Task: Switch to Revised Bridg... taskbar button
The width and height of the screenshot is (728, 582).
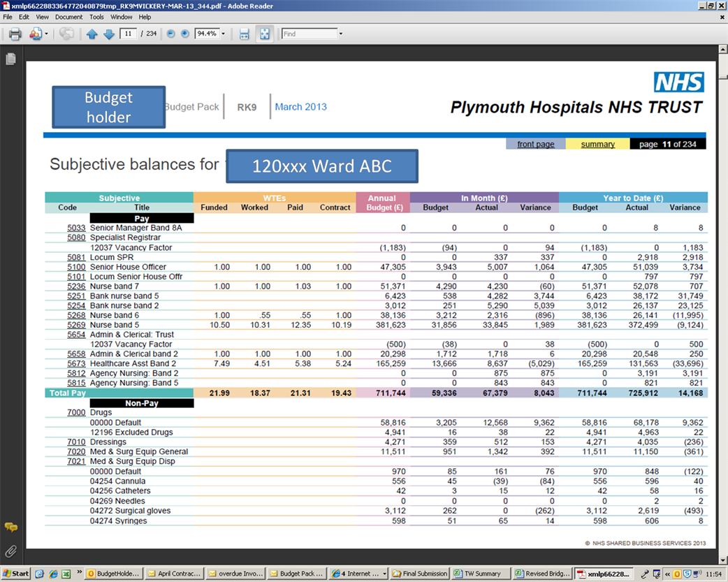Action: [542, 574]
